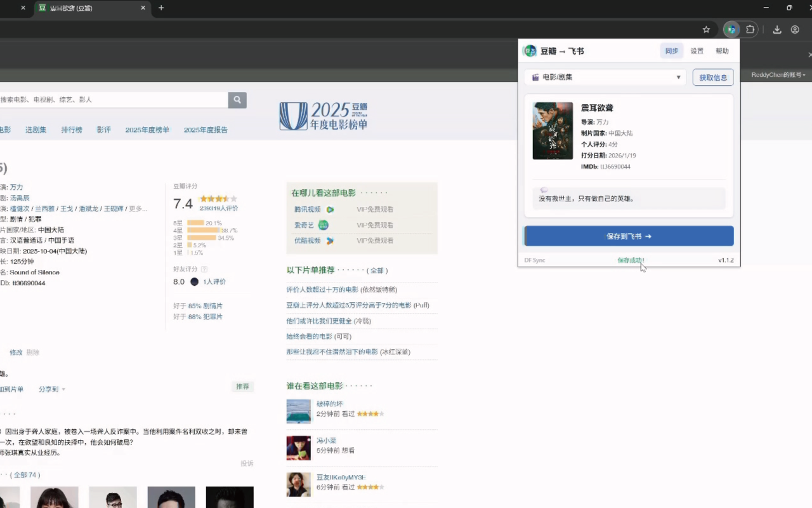This screenshot has width=812, height=508.
Task: Click the 腾讯视频 play icon
Action: (x=330, y=210)
